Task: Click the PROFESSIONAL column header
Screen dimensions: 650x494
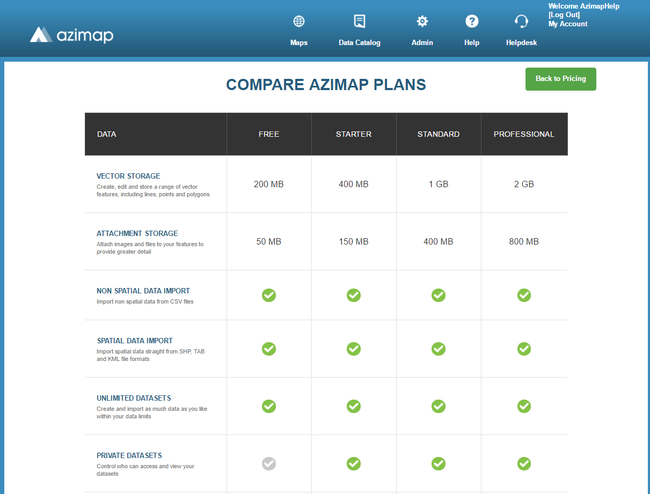Action: tap(524, 134)
